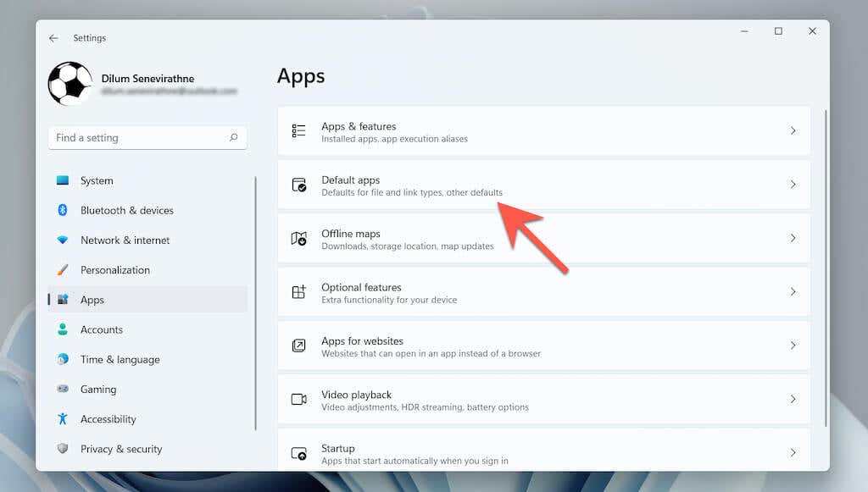
Task: Open the soccer ball profile picture
Action: coord(70,84)
